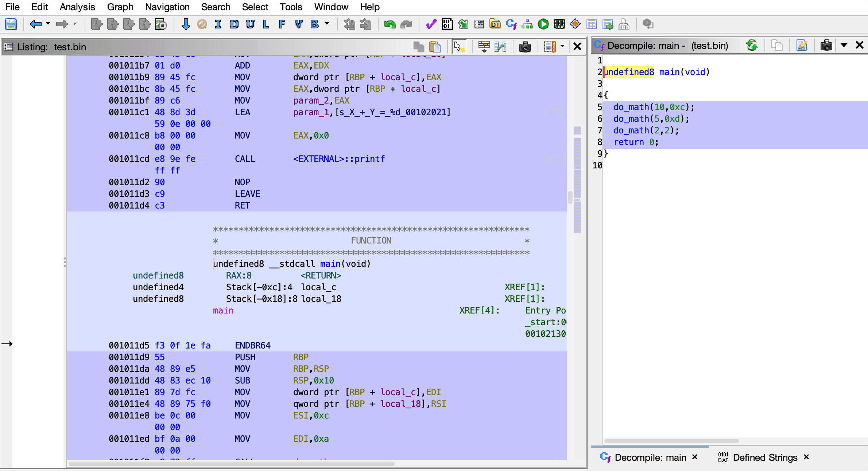Screen dimensions: 868x471
Task: Click the Listing horizontal scrollbar
Action: pos(231,464)
